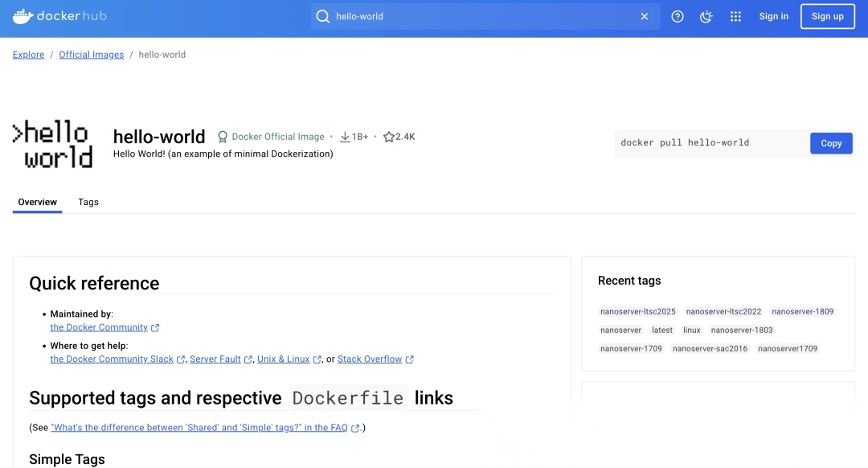Viewport: 868px width, 468px height.
Task: Select the nanoserver1709 tag without hyphen
Action: coord(788,349)
